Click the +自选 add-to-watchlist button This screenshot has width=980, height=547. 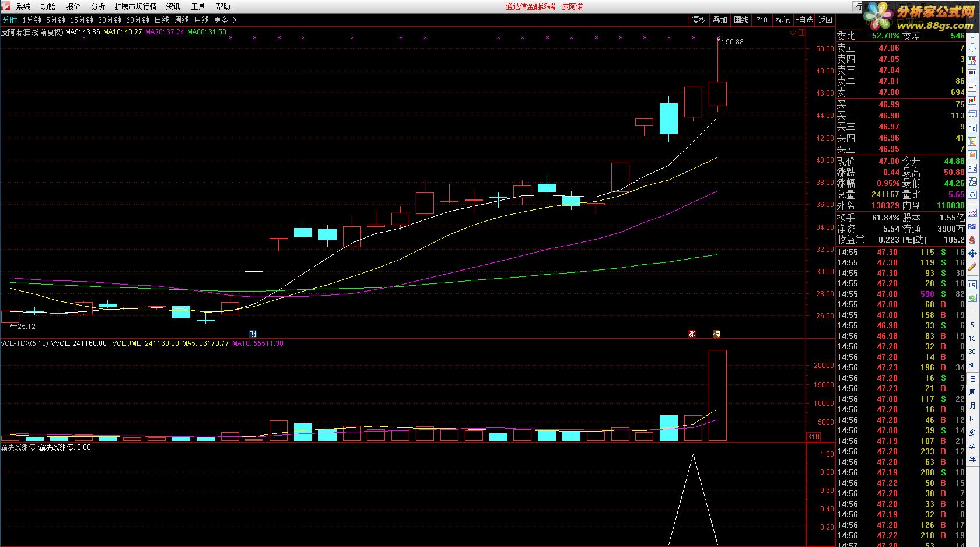(x=804, y=20)
